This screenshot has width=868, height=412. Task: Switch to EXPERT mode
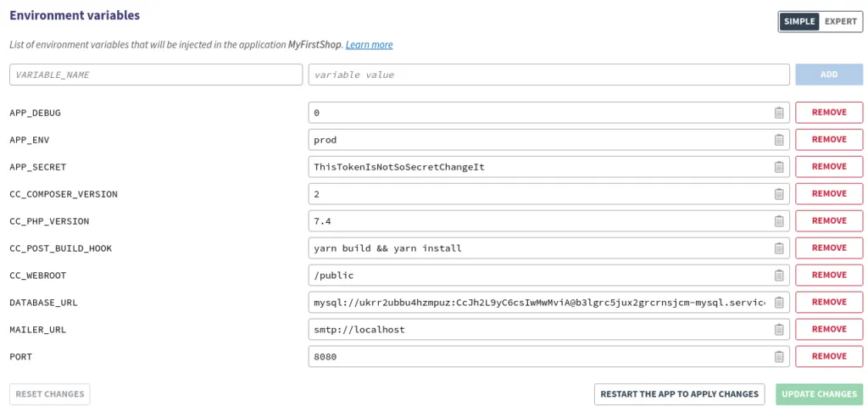[x=840, y=21]
